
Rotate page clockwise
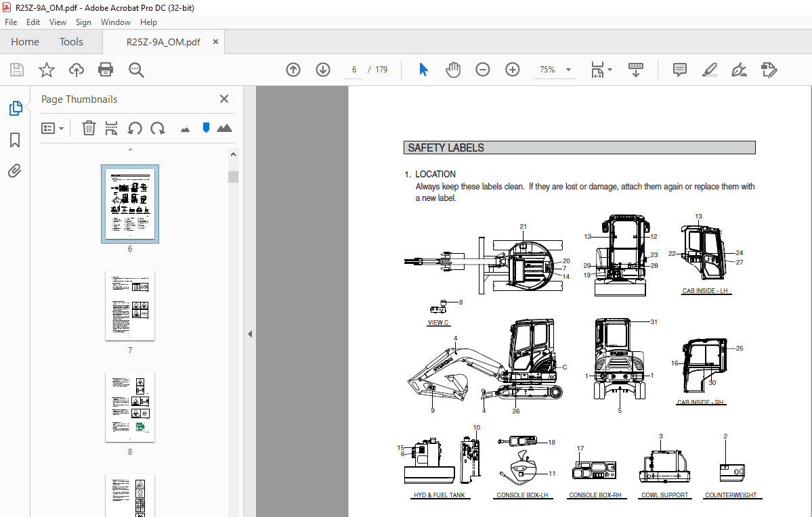point(157,128)
